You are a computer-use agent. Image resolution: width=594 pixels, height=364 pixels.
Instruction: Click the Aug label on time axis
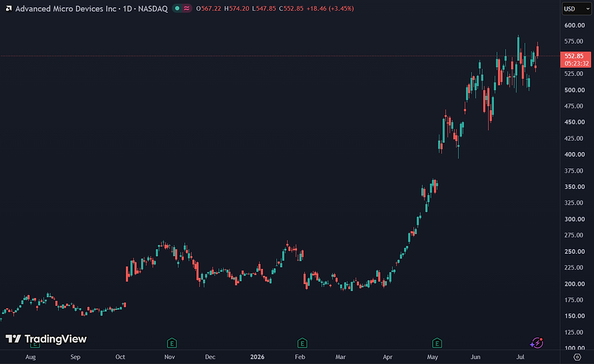(x=30, y=357)
